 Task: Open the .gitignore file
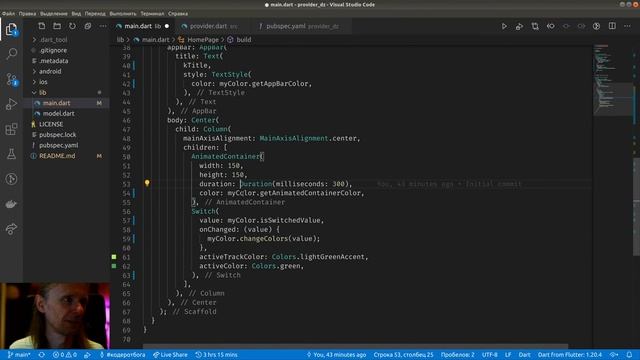click(x=53, y=50)
